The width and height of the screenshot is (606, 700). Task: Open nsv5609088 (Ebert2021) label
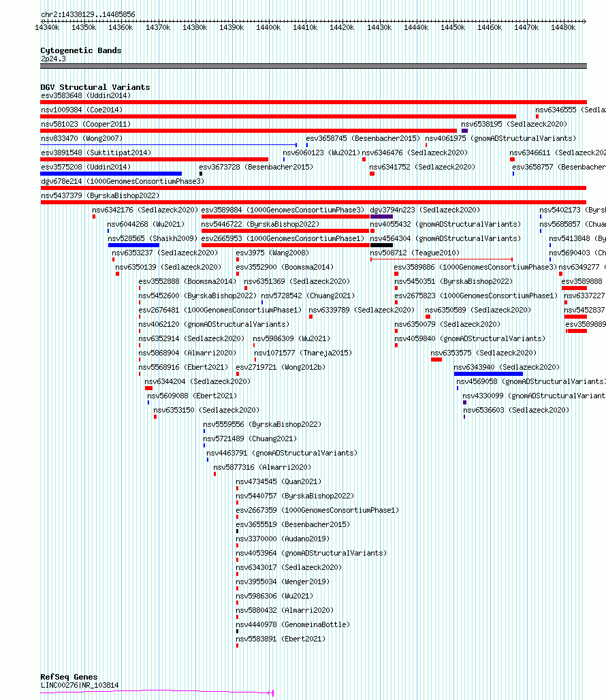192,396
